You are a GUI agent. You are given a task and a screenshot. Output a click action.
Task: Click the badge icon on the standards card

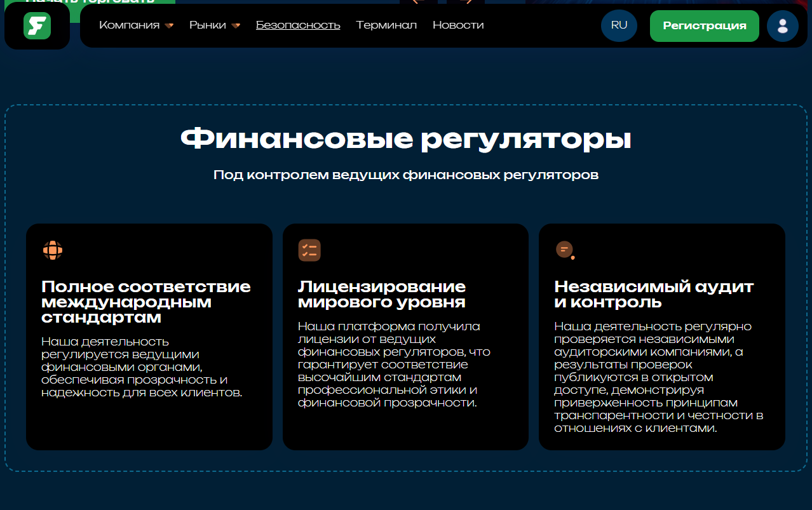53,250
